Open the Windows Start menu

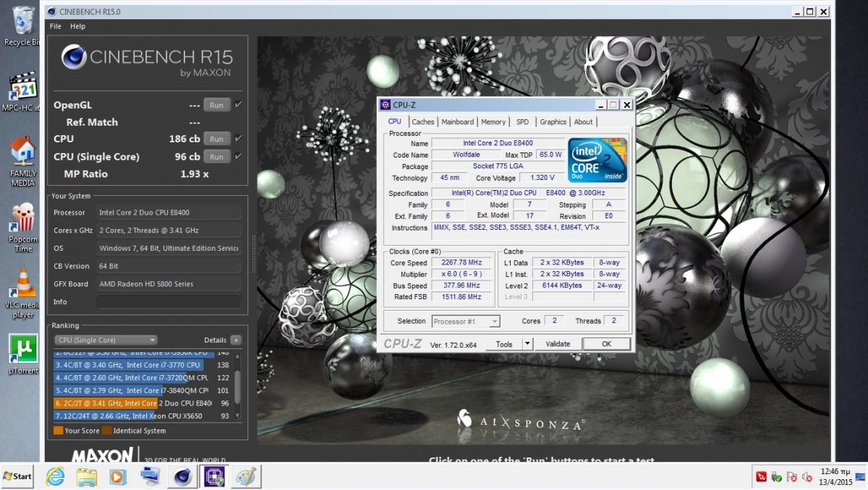(x=17, y=477)
